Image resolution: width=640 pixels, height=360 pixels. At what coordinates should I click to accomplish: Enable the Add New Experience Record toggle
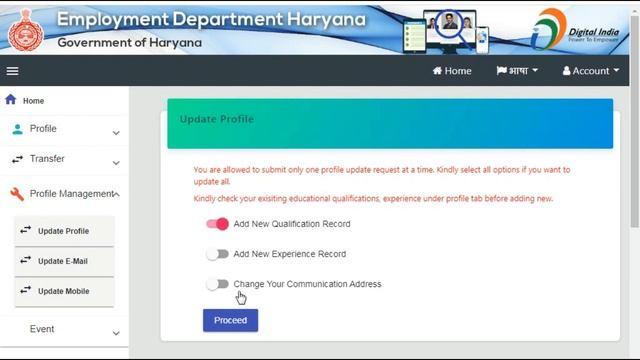217,254
